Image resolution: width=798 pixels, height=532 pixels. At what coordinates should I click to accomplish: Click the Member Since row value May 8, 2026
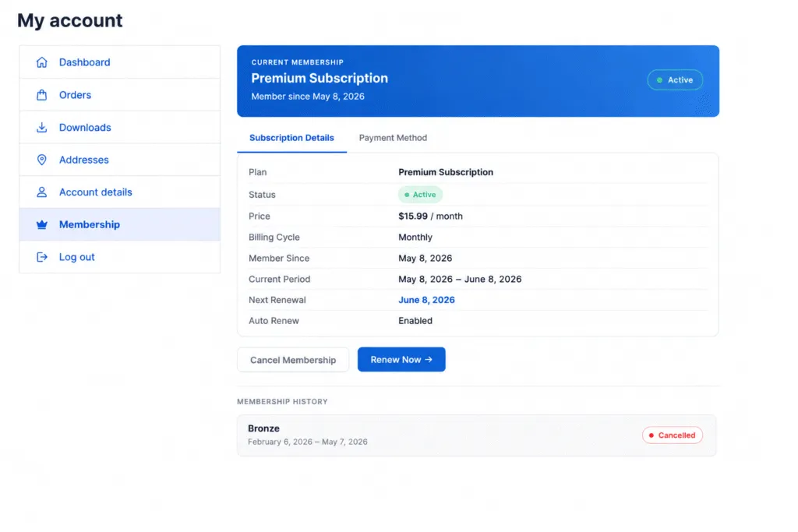pos(425,259)
